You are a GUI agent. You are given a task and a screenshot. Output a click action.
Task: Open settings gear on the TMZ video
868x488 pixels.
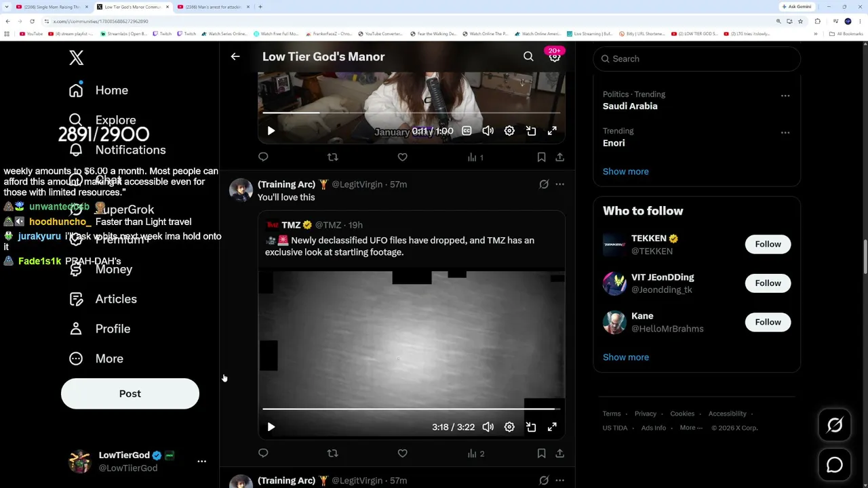pos(509,427)
